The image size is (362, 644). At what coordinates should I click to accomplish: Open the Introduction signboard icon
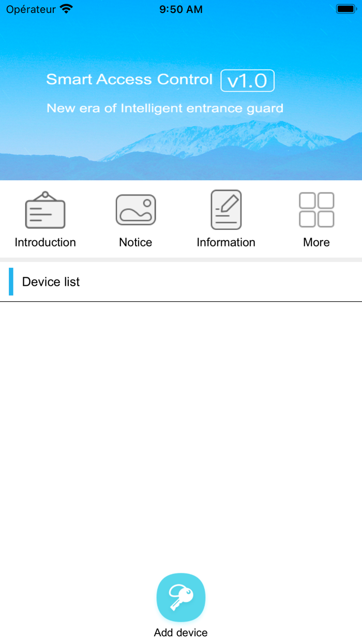click(45, 210)
